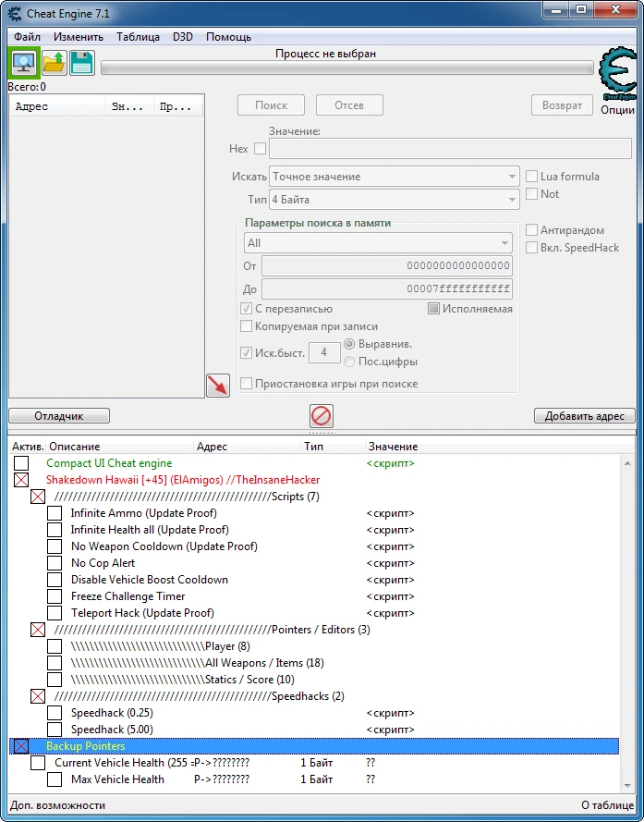
Task: Open the D3D menu
Action: [x=183, y=37]
